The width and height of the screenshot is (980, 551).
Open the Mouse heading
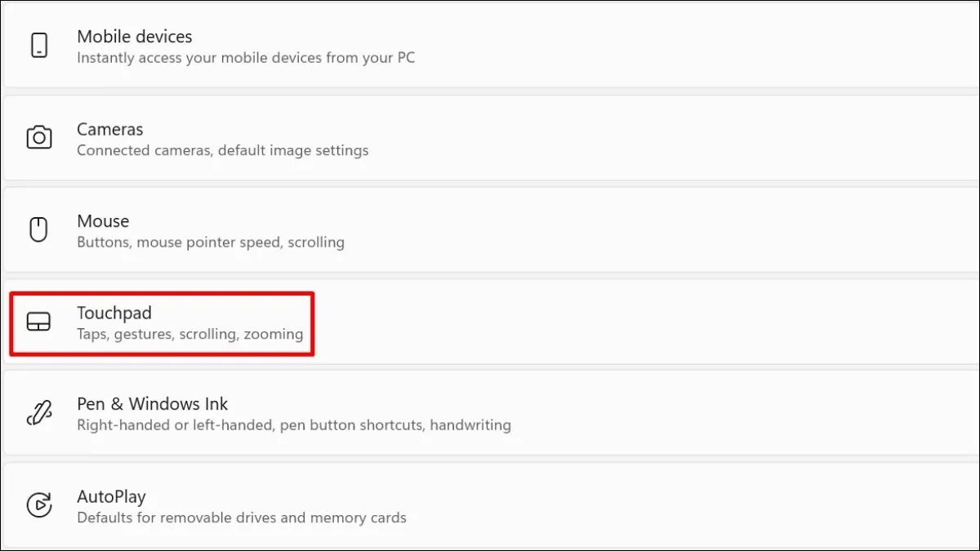pyautogui.click(x=103, y=221)
